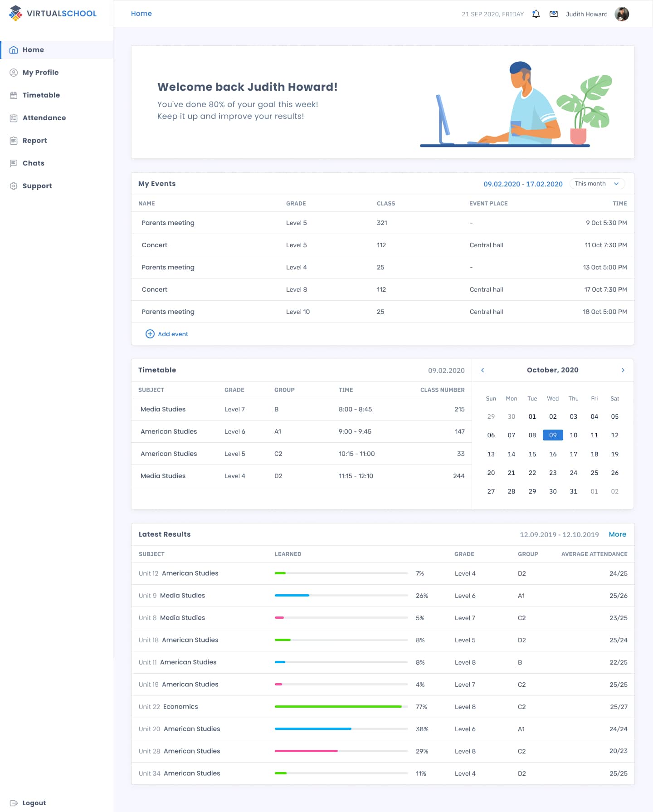Click the Report sidebar icon

click(x=14, y=141)
